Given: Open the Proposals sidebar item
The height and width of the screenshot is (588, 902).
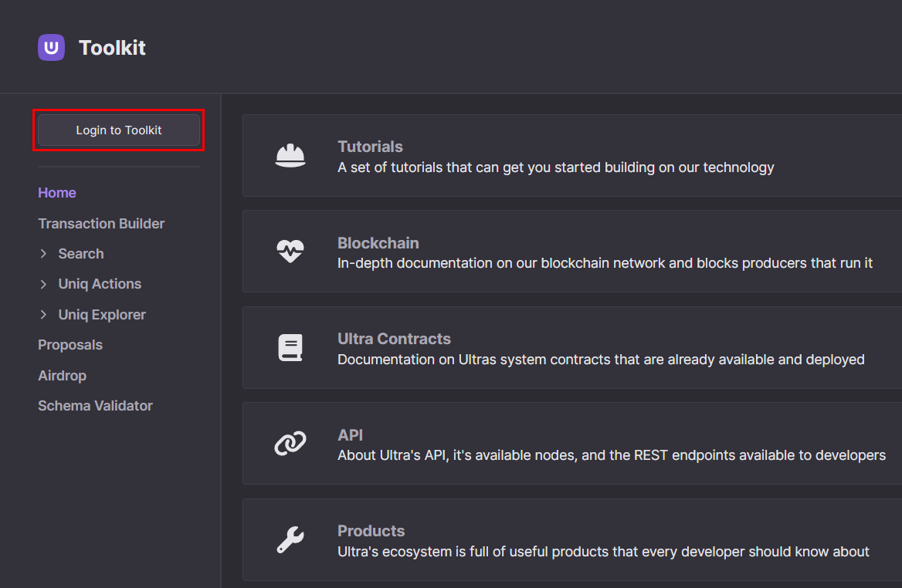Looking at the screenshot, I should (70, 345).
